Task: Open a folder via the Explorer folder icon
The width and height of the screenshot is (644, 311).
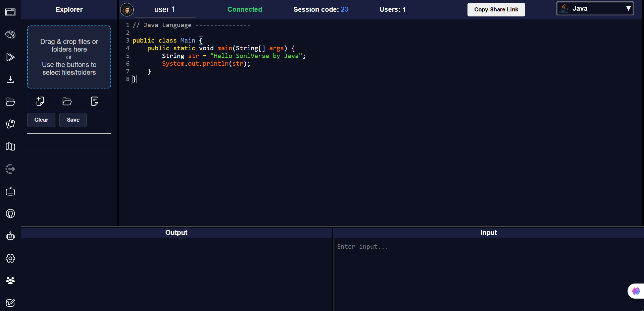Action: tap(67, 101)
